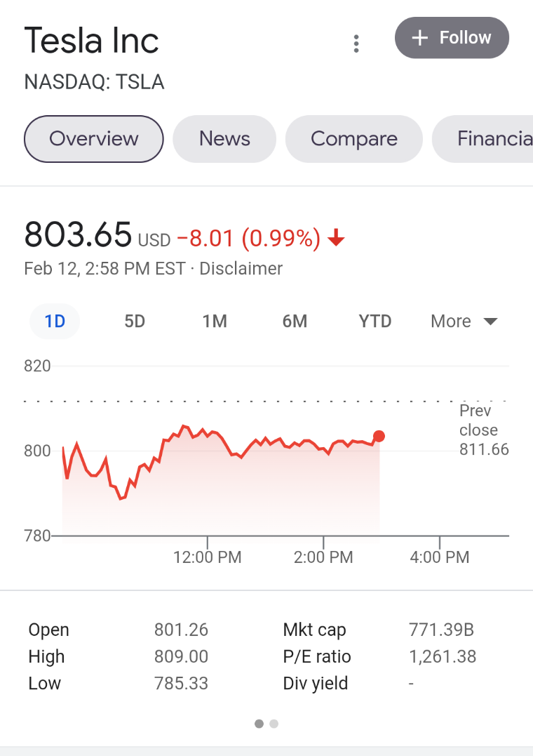Click the More dropdown arrow
The image size is (533, 756).
pos(490,321)
